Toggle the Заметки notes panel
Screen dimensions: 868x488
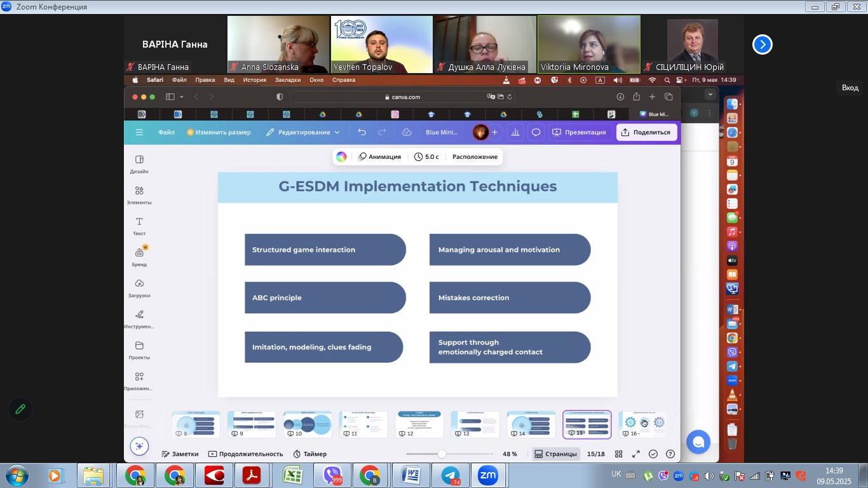pos(180,454)
